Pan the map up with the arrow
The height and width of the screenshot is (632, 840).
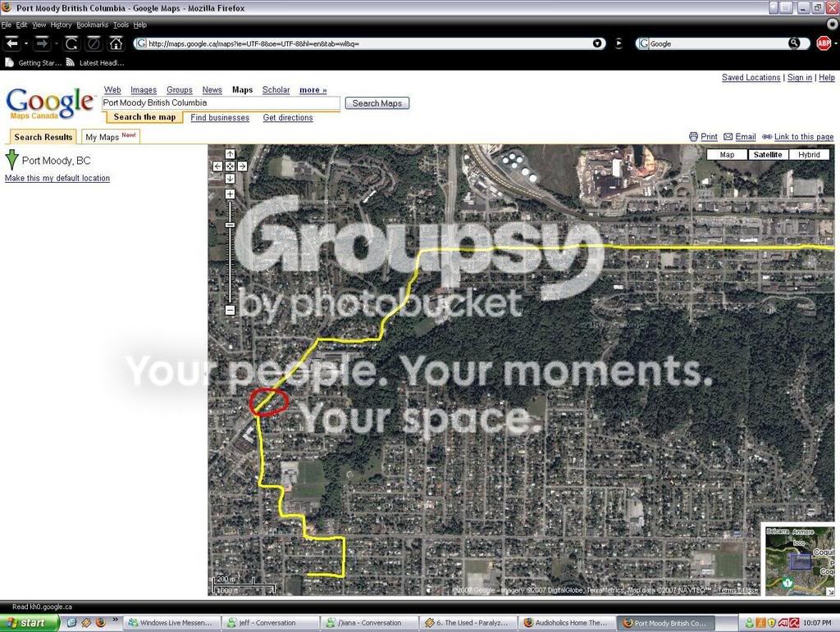[x=230, y=155]
